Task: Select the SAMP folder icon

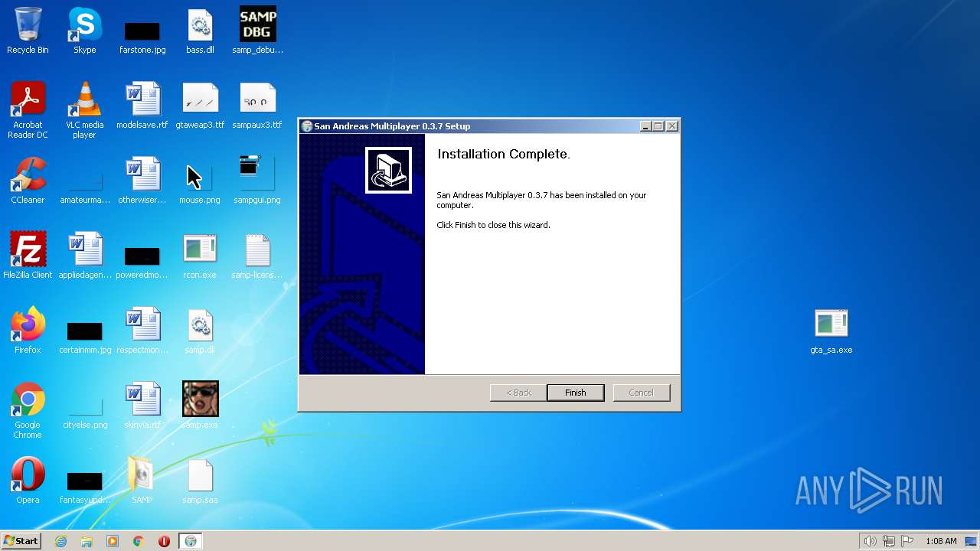Action: tap(142, 481)
